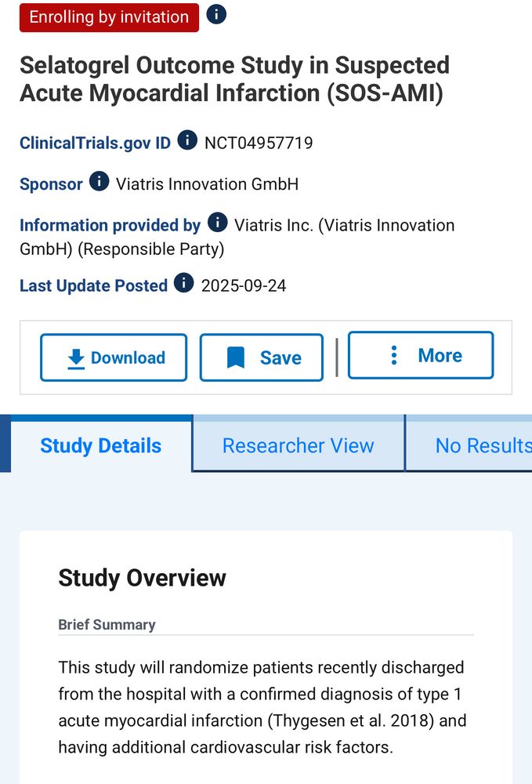Open info icon next to ClinicalTrials.gov ID
Viewport: 532px width, 784px height.
(187, 140)
